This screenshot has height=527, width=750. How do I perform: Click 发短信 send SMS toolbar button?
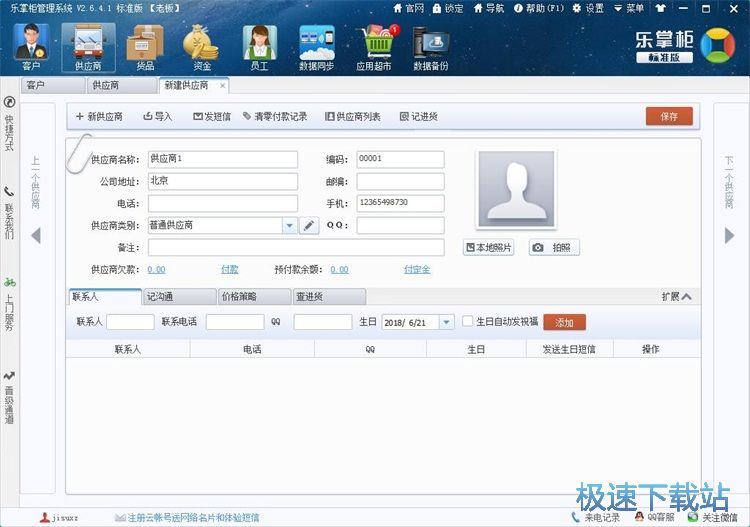[211, 116]
